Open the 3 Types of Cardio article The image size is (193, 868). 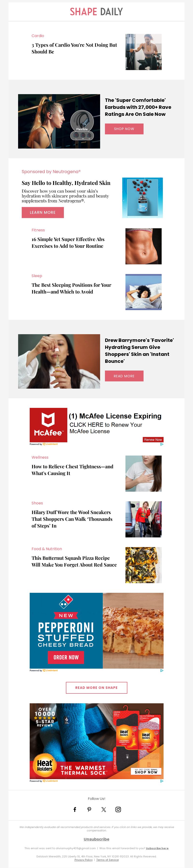coord(74,48)
